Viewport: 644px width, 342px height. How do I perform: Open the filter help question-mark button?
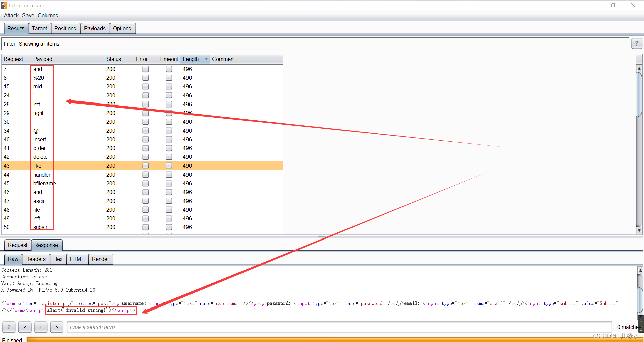point(636,44)
